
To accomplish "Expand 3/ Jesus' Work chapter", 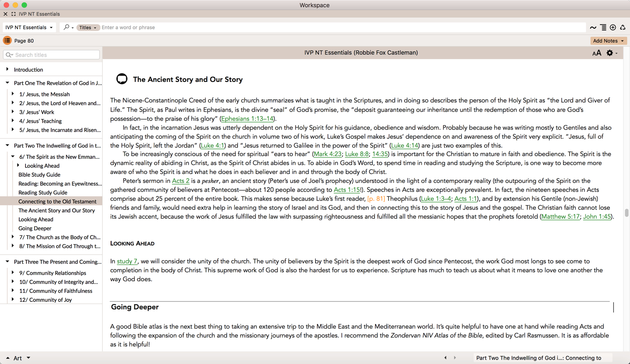I will pos(13,112).
